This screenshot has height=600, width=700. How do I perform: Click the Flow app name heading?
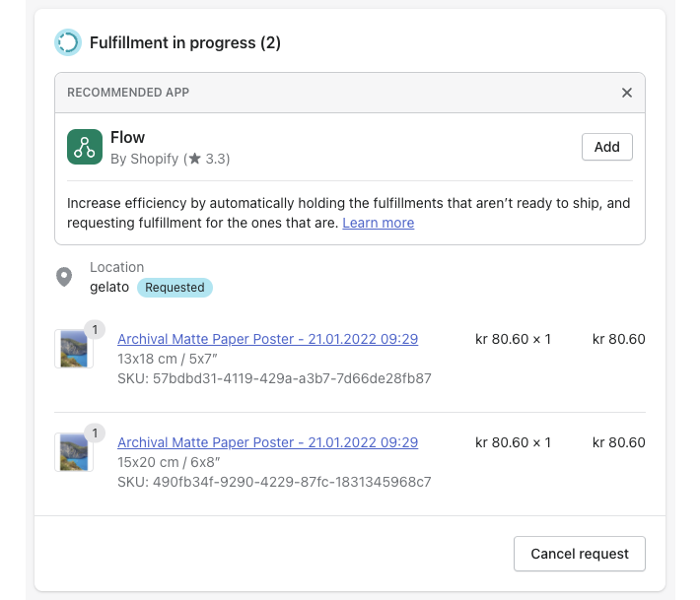pyautogui.click(x=128, y=137)
